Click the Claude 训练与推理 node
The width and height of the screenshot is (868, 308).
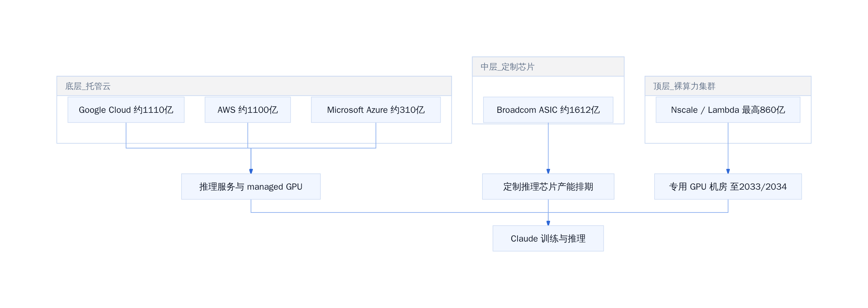(x=548, y=238)
